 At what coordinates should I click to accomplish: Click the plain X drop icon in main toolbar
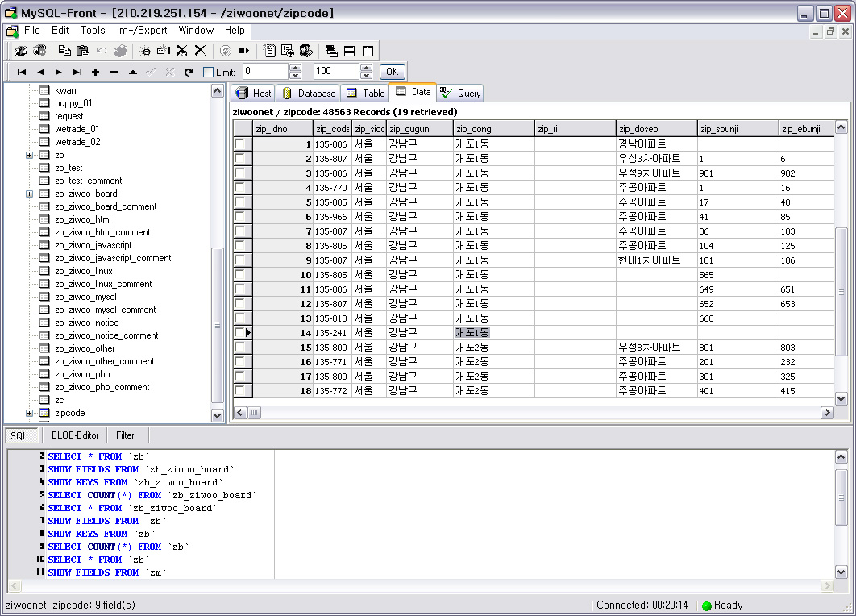(201, 51)
